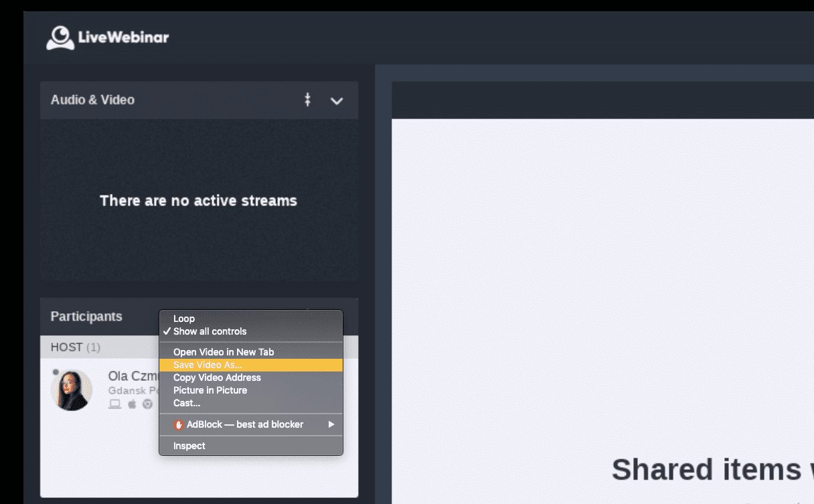
Task: Expand the AdBlock submenu arrow
Action: point(331,424)
